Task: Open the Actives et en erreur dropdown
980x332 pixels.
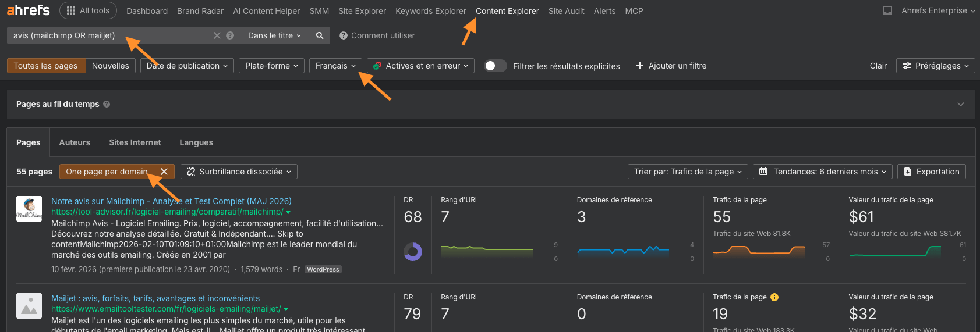Action: click(420, 66)
